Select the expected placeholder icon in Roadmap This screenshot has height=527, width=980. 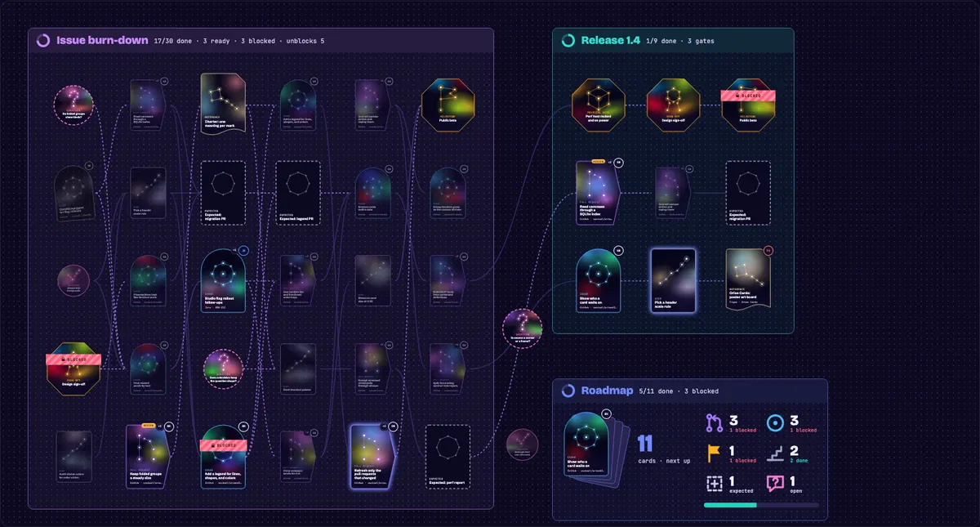(713, 484)
